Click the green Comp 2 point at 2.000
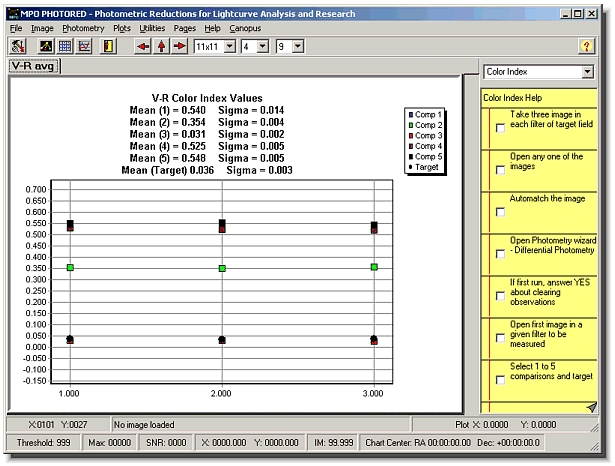The width and height of the screenshot is (615, 466). pos(222,269)
